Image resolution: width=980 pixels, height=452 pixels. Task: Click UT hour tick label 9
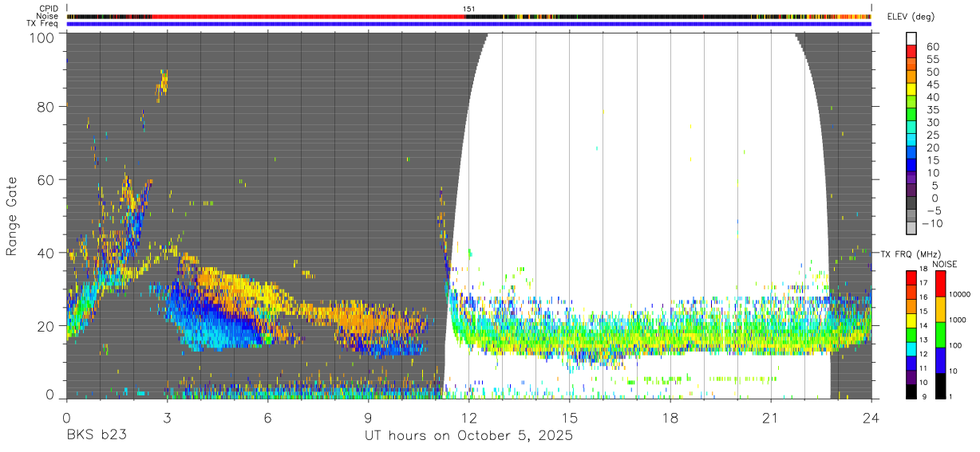(x=368, y=416)
